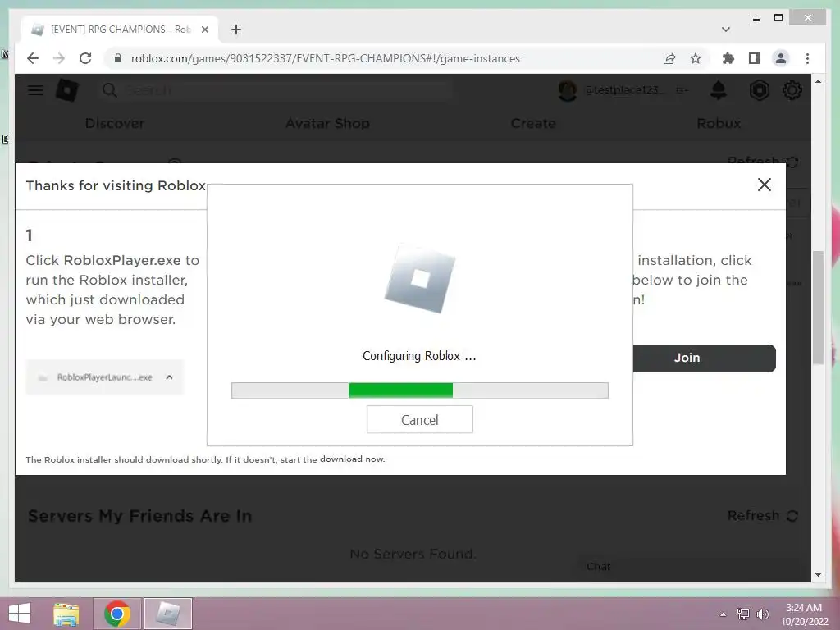Screen dimensions: 840x630
Task: Go forward in Chrome
Action: [x=59, y=58]
